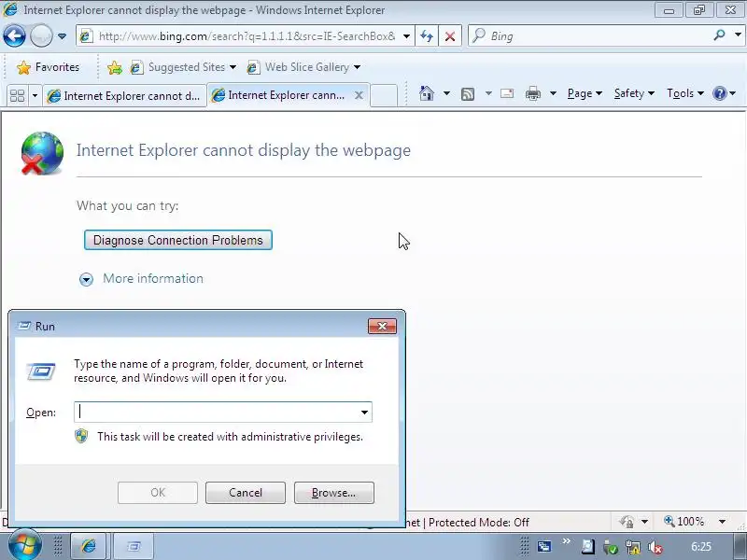Click the Home page icon

coord(427,93)
